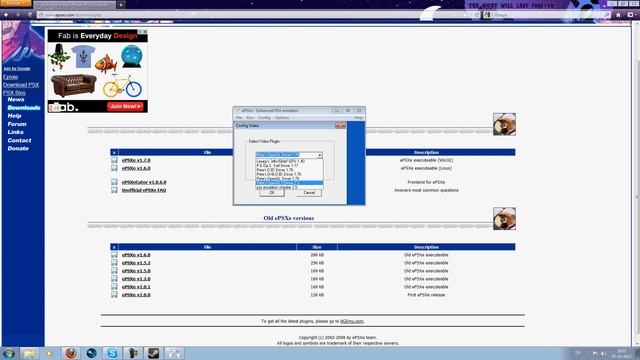640x360 pixels.
Task: Click the Fab Everyday Design ad banner
Action: [98, 71]
